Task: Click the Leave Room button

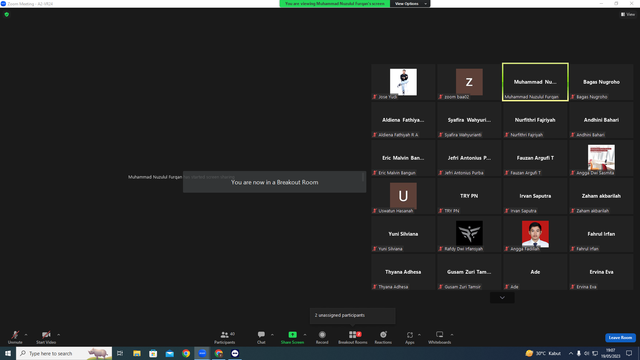Action: 620,338
